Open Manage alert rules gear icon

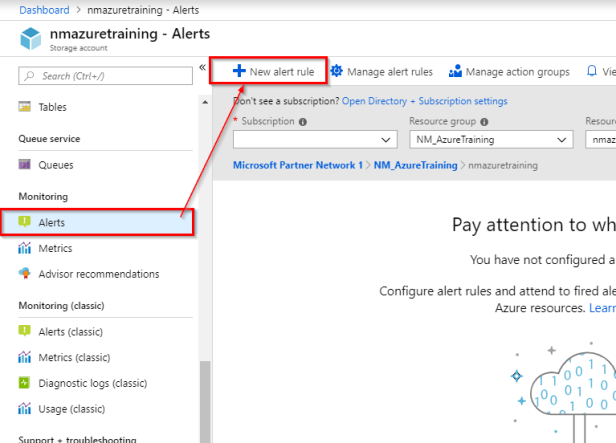point(337,71)
